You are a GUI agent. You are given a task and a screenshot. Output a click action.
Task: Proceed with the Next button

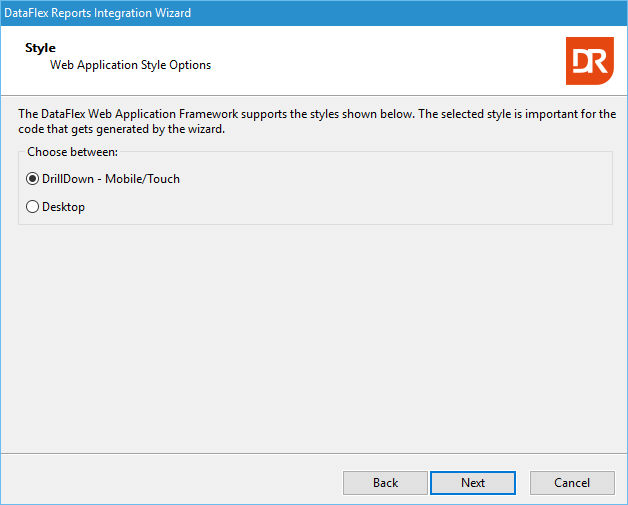coord(473,483)
